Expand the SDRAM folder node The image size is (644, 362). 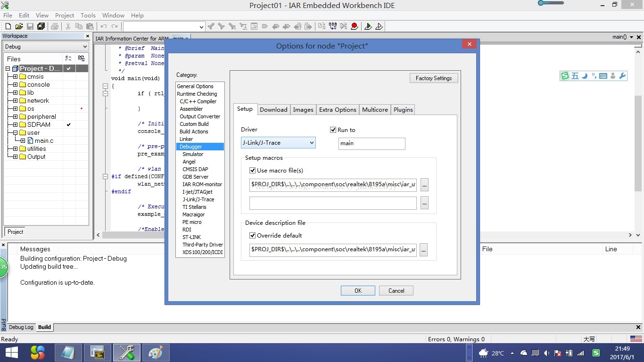(x=15, y=125)
